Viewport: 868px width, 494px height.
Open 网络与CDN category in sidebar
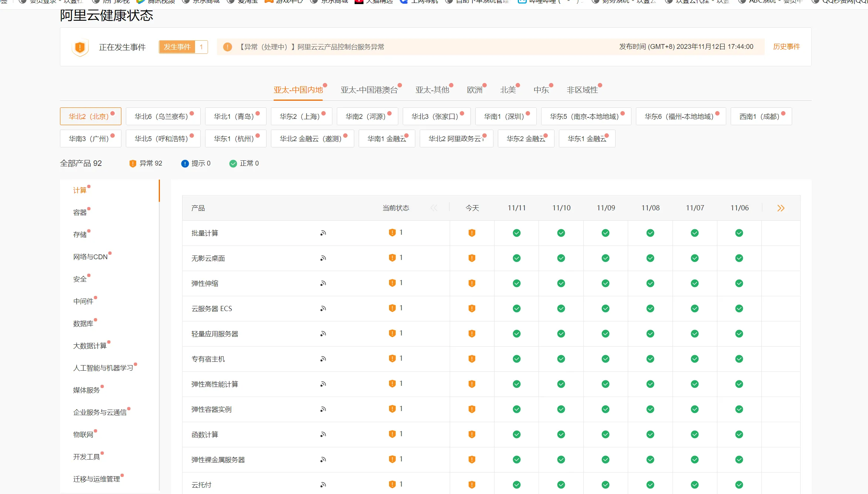90,257
